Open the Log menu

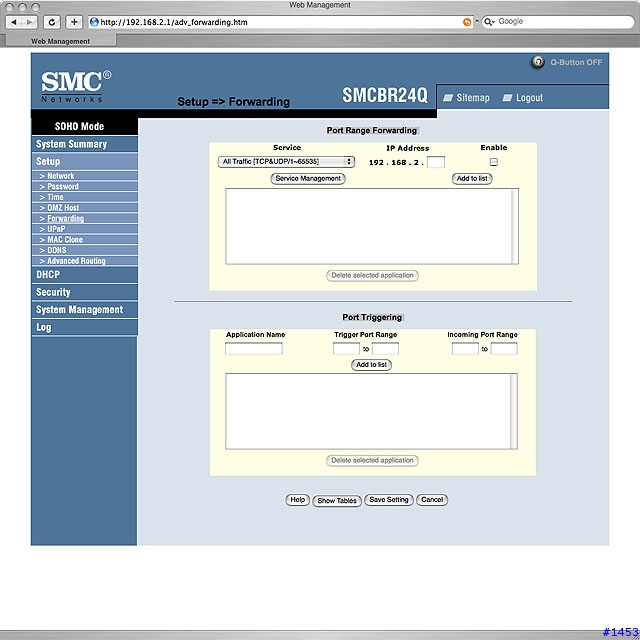pyautogui.click(x=84, y=327)
